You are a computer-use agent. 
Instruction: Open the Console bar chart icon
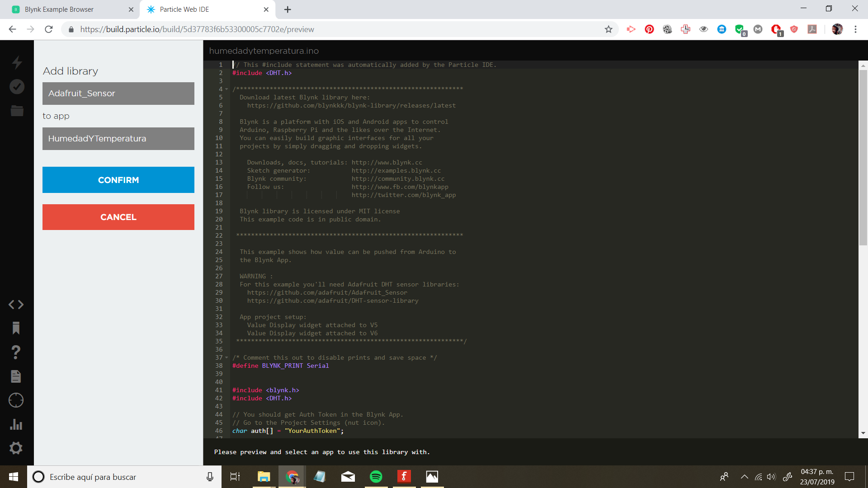tap(16, 424)
